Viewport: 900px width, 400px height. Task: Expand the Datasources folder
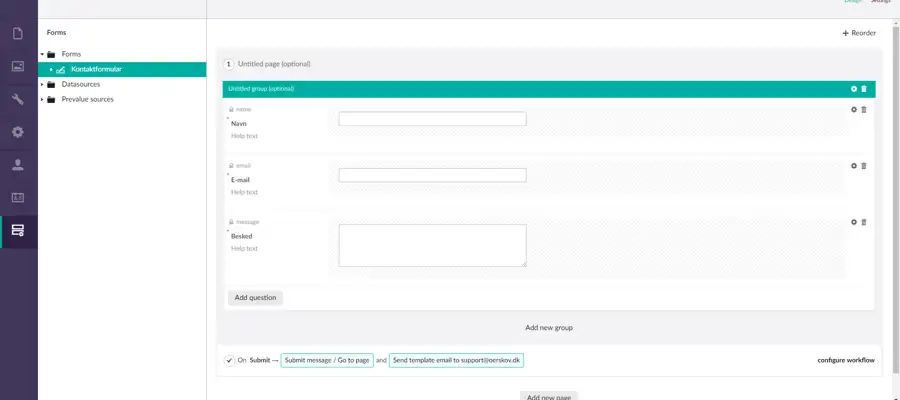[42, 84]
